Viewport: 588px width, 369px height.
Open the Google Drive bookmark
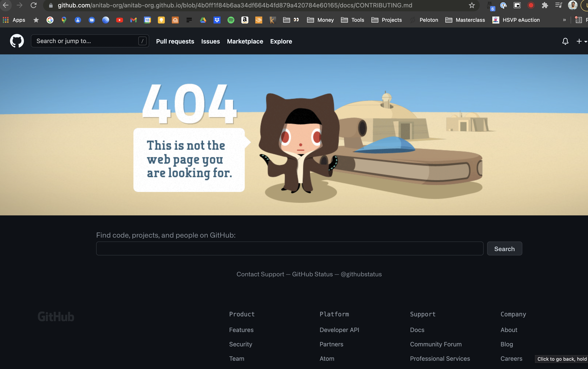pos(203,20)
